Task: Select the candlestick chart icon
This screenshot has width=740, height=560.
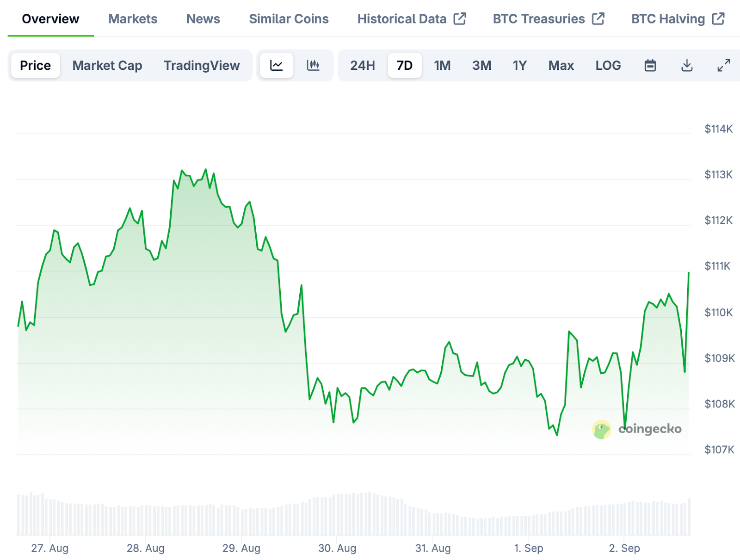Action: [x=314, y=65]
